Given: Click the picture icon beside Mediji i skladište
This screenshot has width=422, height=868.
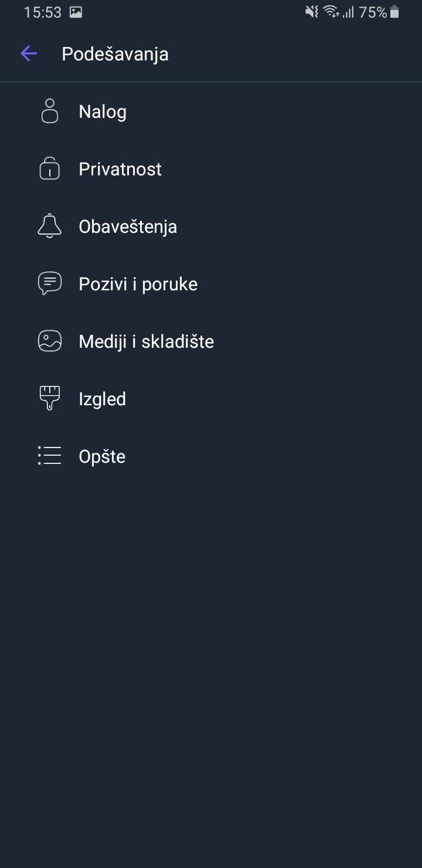Looking at the screenshot, I should 50,341.
